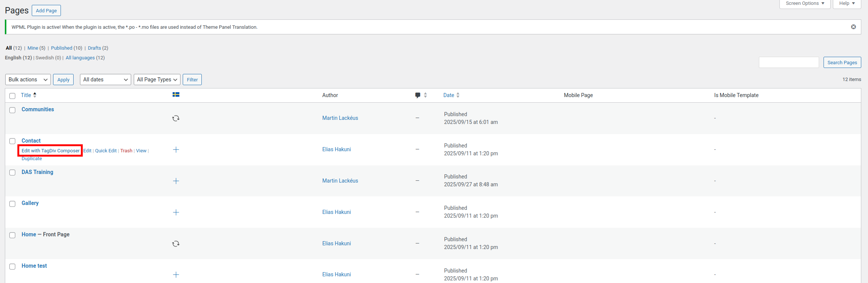This screenshot has width=868, height=283.
Task: Add Swedish translation for Contact page
Action: coord(176,150)
